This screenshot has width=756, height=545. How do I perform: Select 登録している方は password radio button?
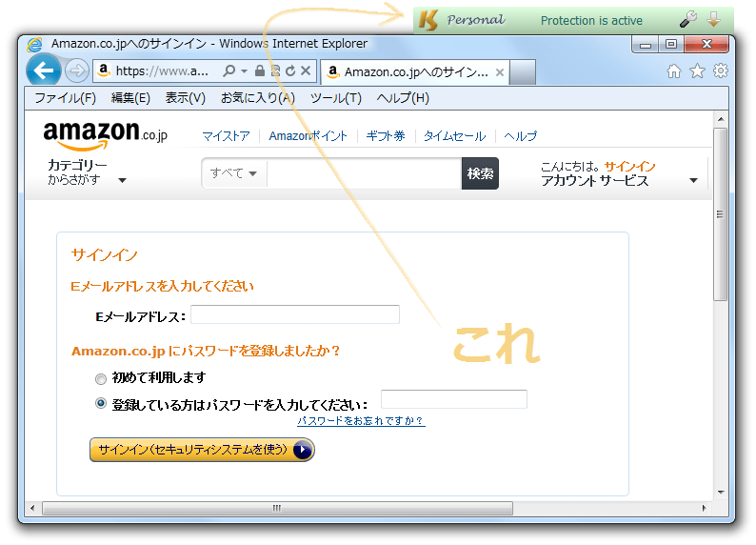[x=101, y=403]
